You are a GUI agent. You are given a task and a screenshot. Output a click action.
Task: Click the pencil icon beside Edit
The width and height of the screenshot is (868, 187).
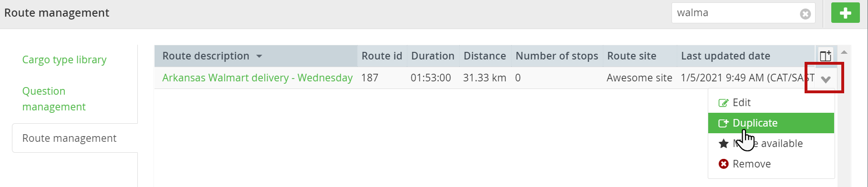723,103
